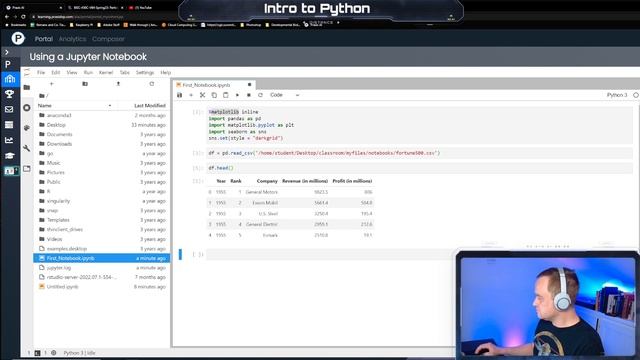Click the root folder breadcrumb
This screenshot has height=360, width=640.
click(x=43, y=96)
